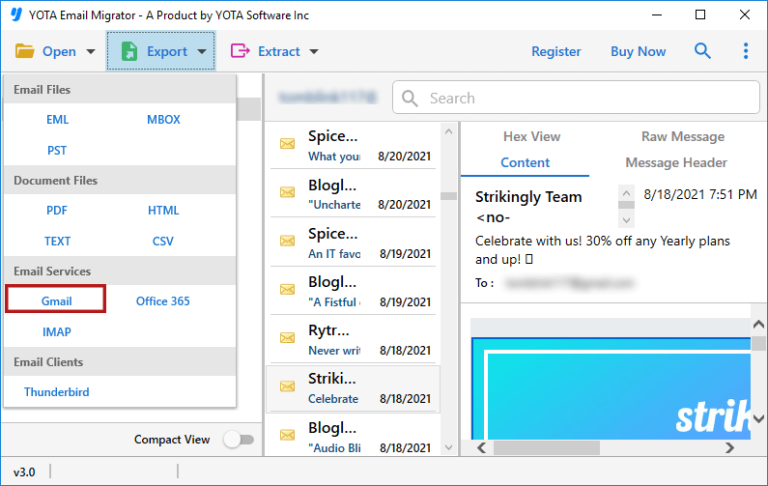Toggle the Compact View switch

click(238, 439)
